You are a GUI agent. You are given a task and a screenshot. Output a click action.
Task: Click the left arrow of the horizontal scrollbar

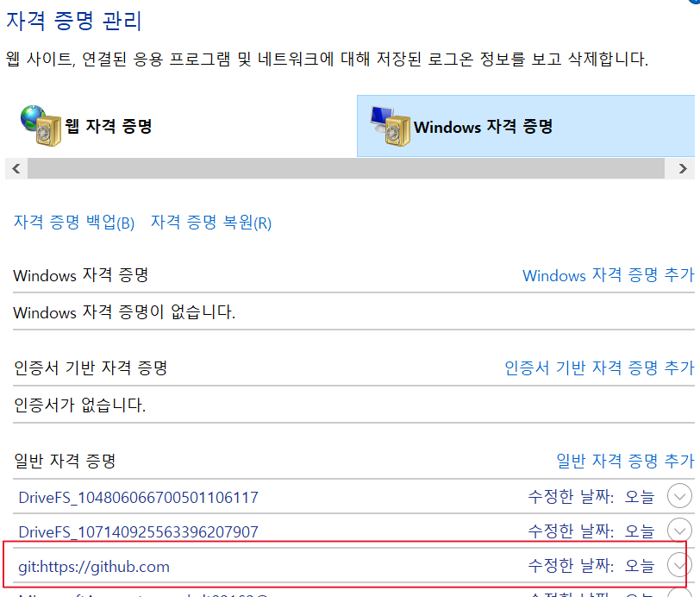pos(16,168)
